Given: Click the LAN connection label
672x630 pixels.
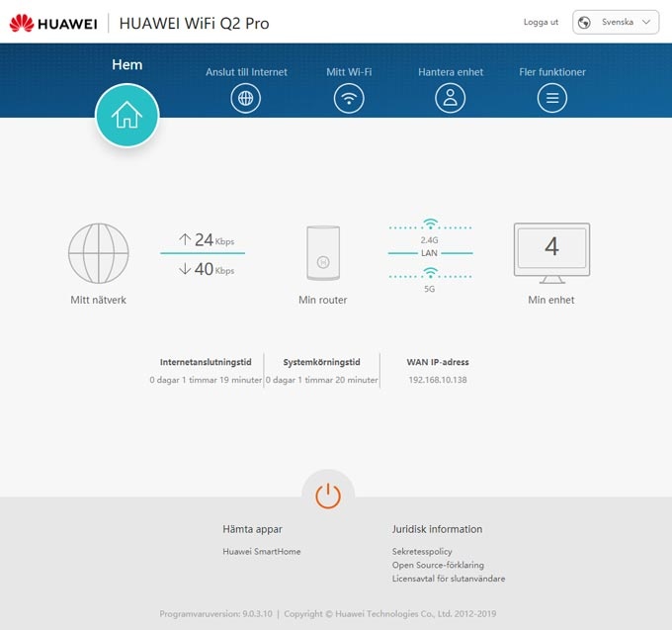Looking at the screenshot, I should pos(430,253).
